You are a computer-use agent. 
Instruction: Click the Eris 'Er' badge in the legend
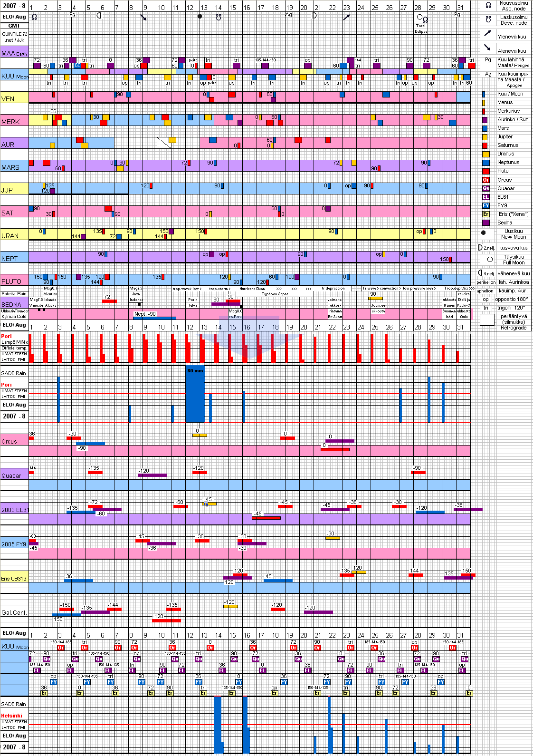(485, 214)
